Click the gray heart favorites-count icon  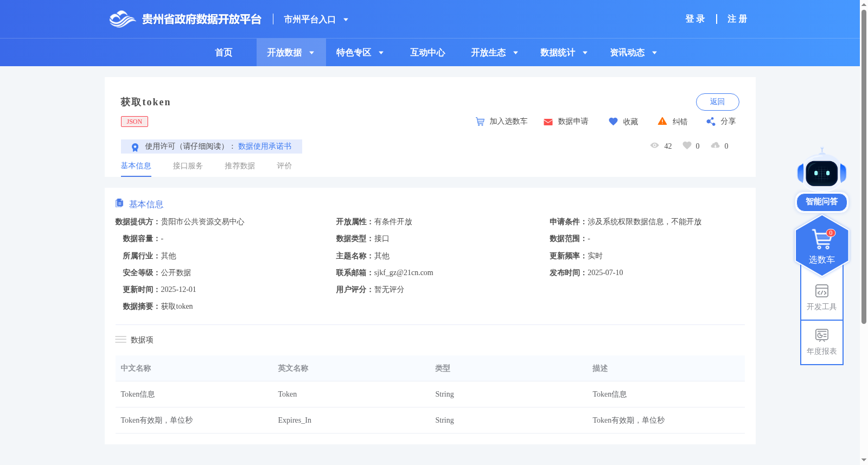pos(687,145)
